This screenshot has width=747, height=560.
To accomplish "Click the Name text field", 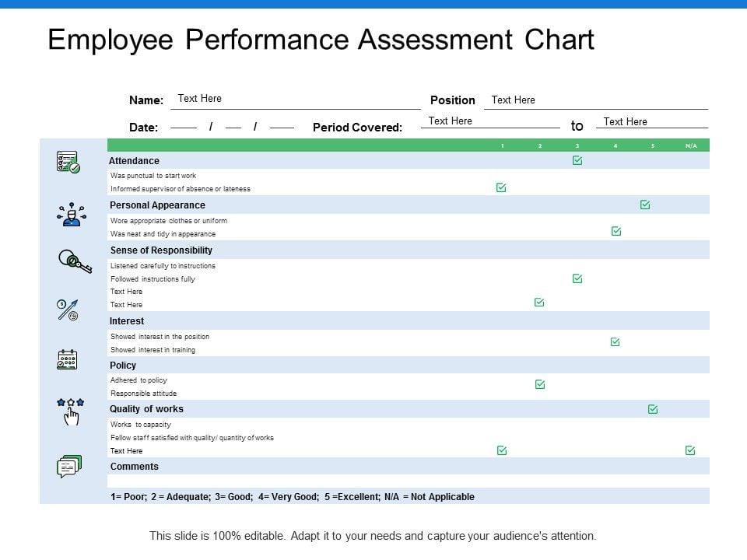I will pos(296,100).
